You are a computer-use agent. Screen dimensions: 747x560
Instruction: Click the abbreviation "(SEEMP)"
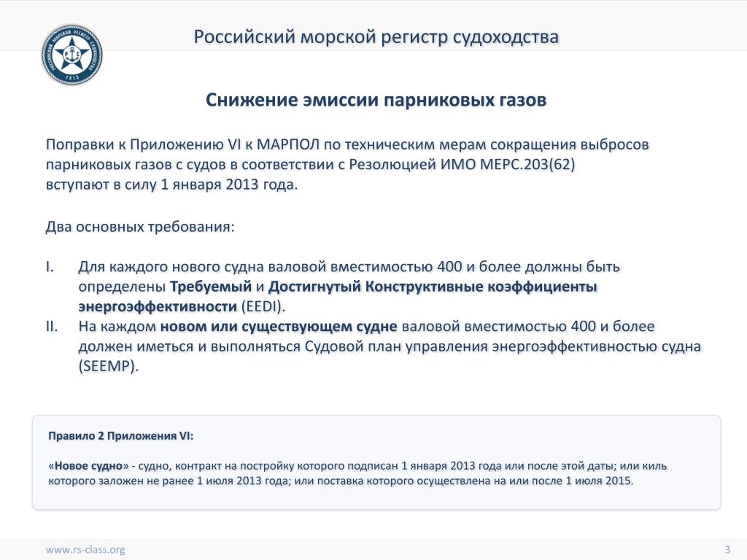[108, 366]
